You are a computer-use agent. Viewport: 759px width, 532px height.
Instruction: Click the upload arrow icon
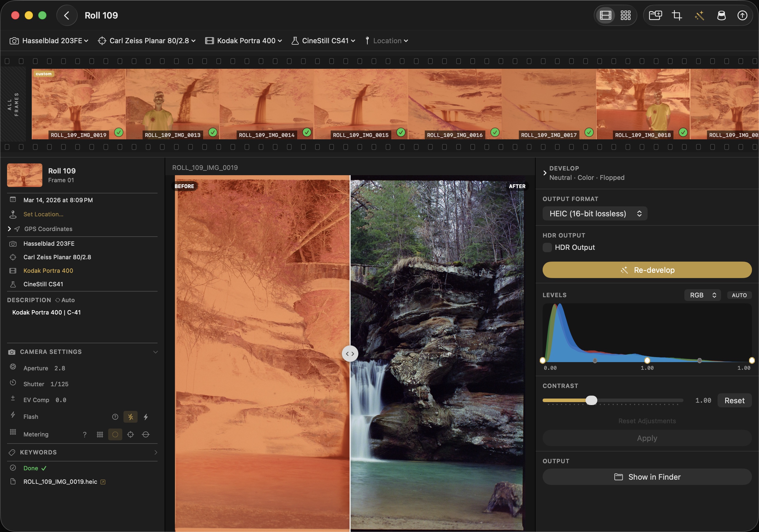coord(743,15)
